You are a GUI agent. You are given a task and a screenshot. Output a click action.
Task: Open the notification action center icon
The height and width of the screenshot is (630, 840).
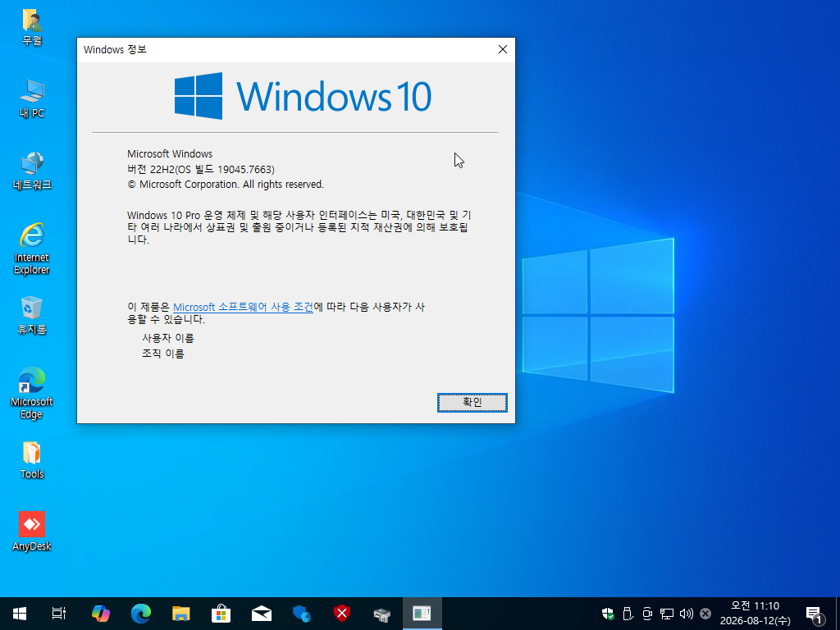coord(814,614)
